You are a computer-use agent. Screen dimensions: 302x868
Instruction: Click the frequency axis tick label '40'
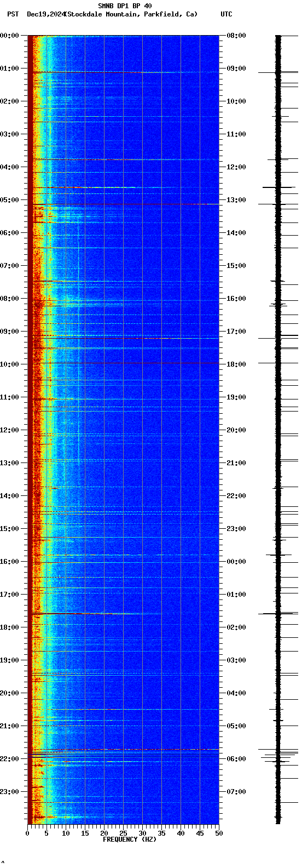pos(181,833)
